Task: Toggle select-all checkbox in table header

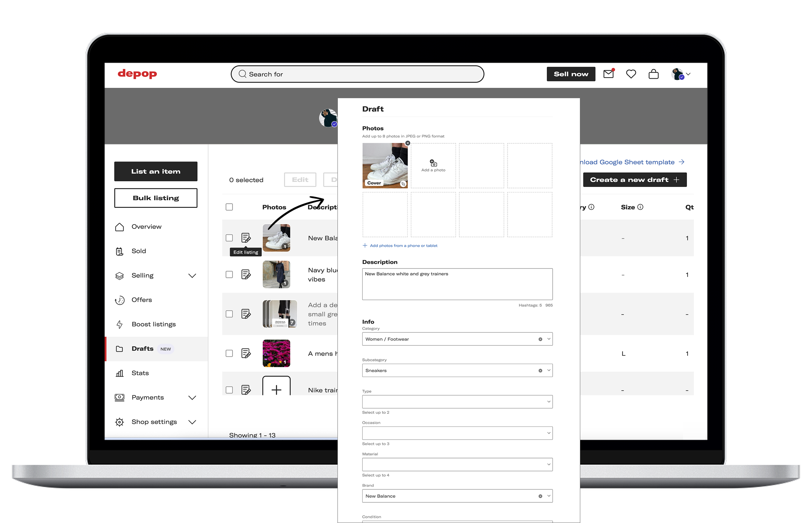Action: click(x=229, y=207)
